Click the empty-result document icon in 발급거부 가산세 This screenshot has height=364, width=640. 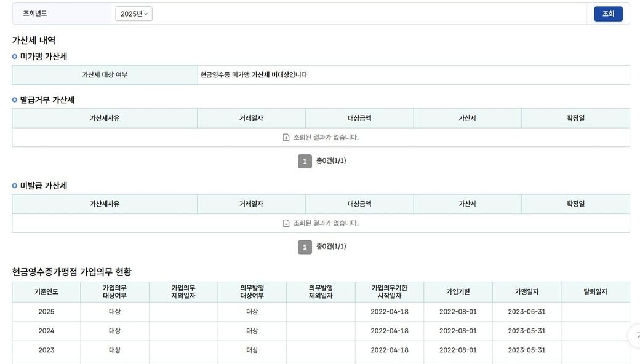(286, 138)
